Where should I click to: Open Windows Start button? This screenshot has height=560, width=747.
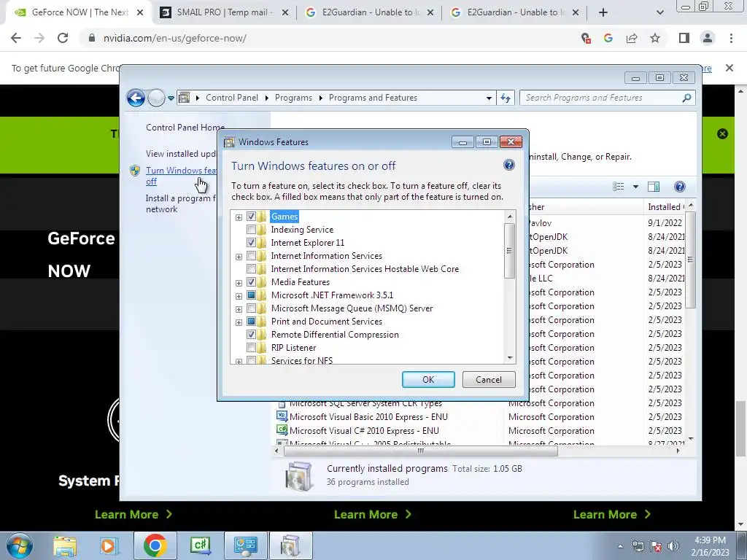(x=18, y=545)
